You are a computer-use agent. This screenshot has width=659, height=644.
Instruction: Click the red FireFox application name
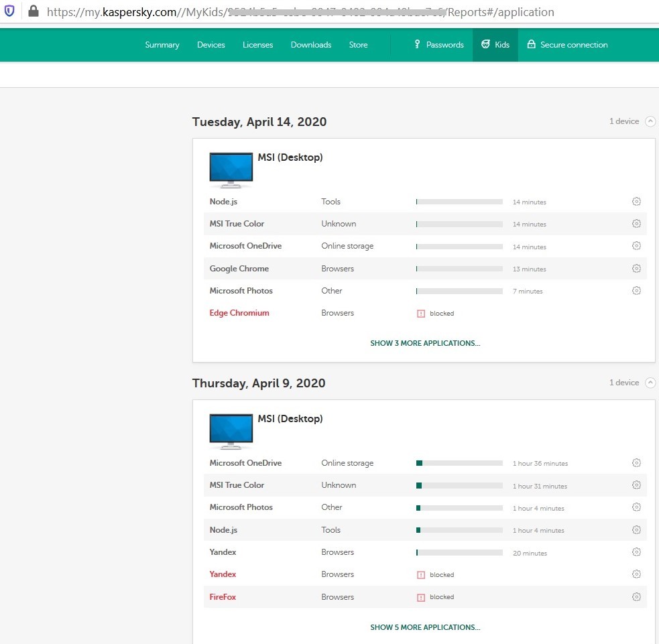(x=223, y=596)
